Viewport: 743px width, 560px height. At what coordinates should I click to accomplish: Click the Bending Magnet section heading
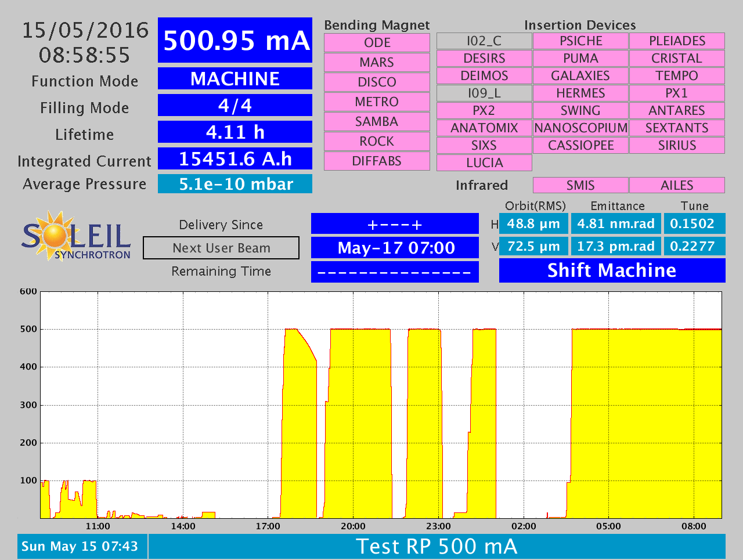(x=377, y=25)
